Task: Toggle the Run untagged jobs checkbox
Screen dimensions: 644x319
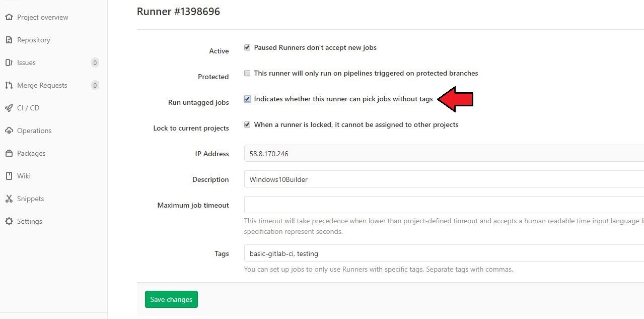Action: coord(247,99)
